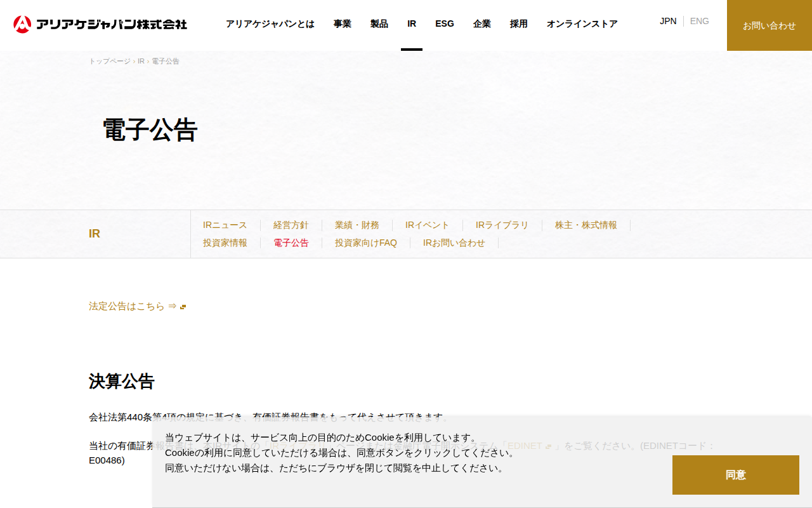Screen dimensions: 812x508
Task: Agree to cookies with 同意 button
Action: click(x=736, y=475)
